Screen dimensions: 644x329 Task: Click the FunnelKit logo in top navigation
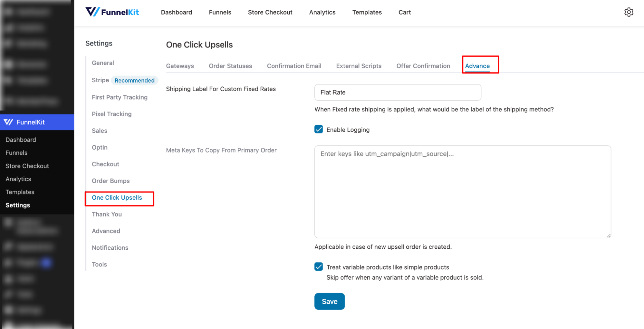[112, 12]
